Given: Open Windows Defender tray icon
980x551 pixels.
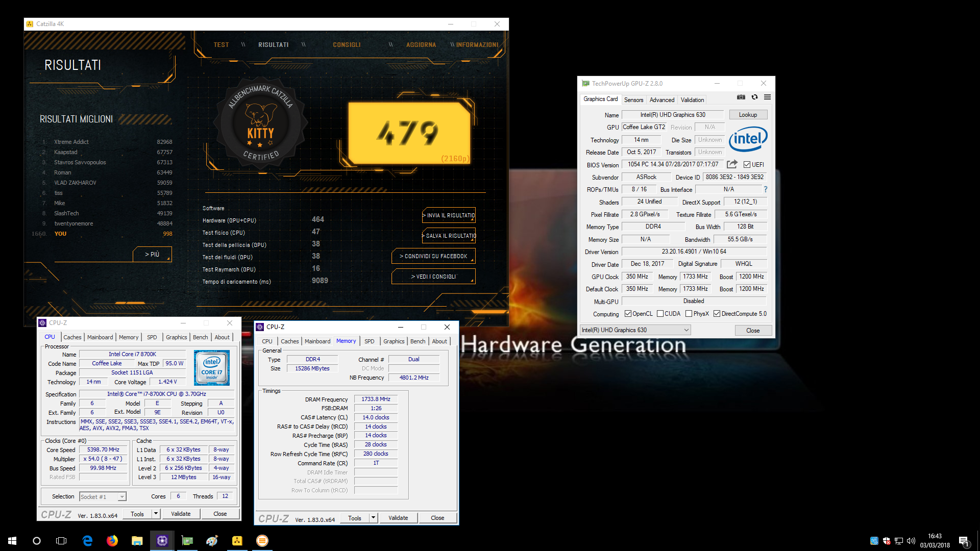Looking at the screenshot, I should click(887, 541).
